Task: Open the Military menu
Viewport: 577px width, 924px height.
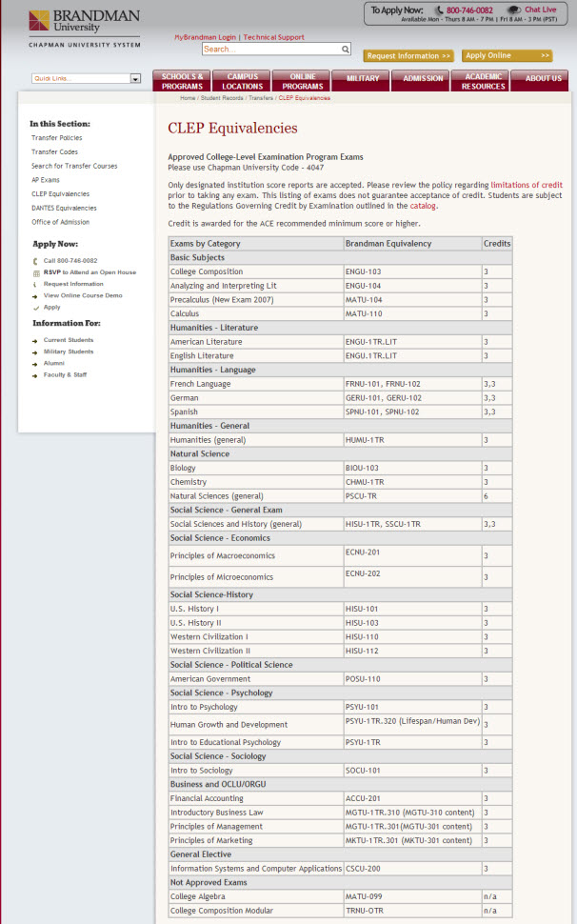Action: click(362, 81)
